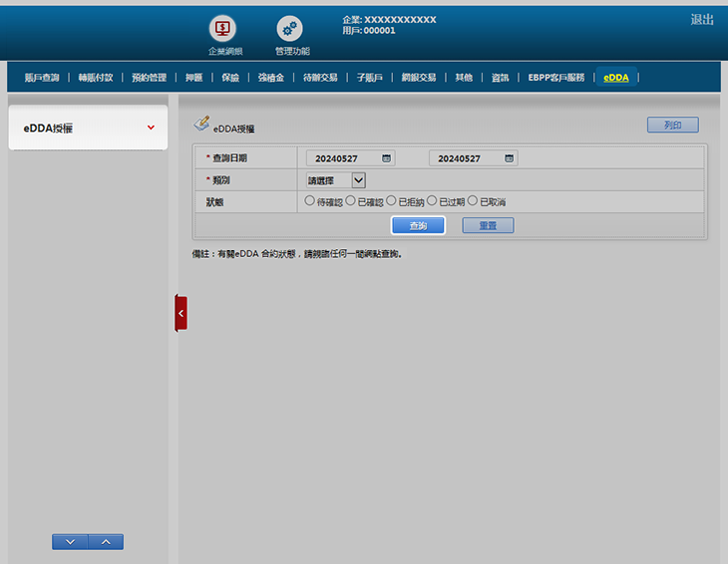The width and height of the screenshot is (728, 564).
Task: Collapse the sidebar with red arrow handle
Action: click(x=181, y=313)
